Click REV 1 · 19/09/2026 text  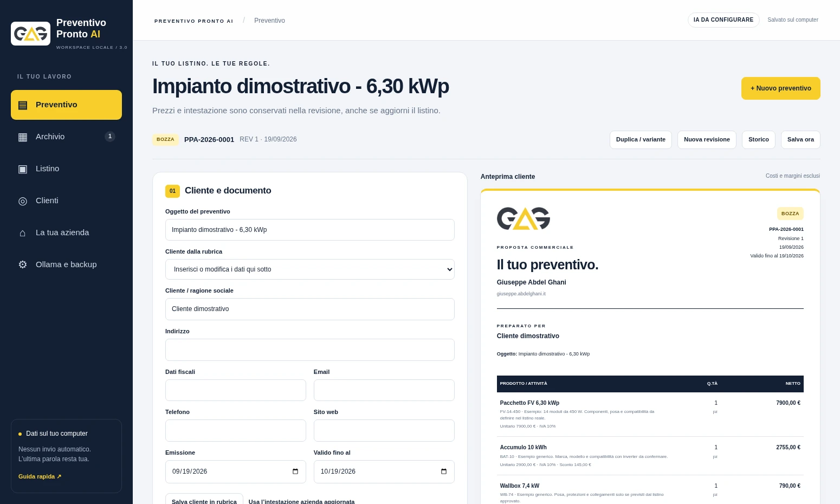(x=268, y=140)
